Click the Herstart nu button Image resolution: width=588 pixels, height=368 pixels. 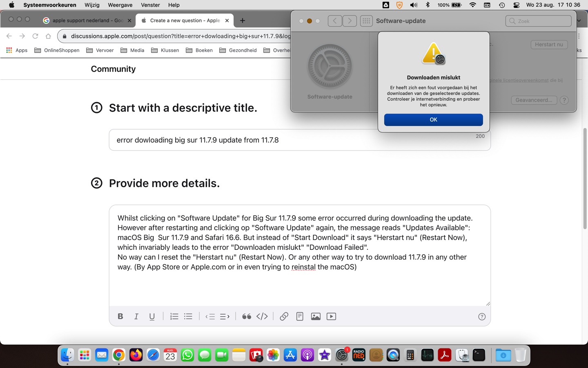coord(549,44)
